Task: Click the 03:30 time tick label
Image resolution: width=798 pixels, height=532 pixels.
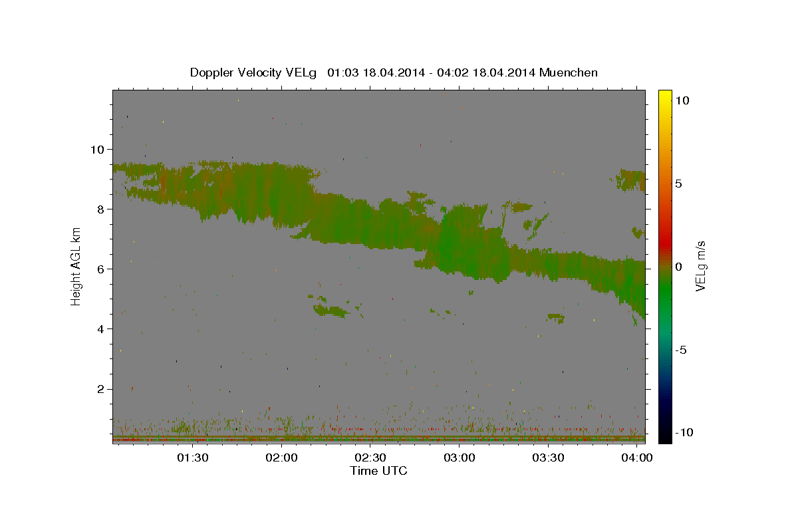Action: 548,459
